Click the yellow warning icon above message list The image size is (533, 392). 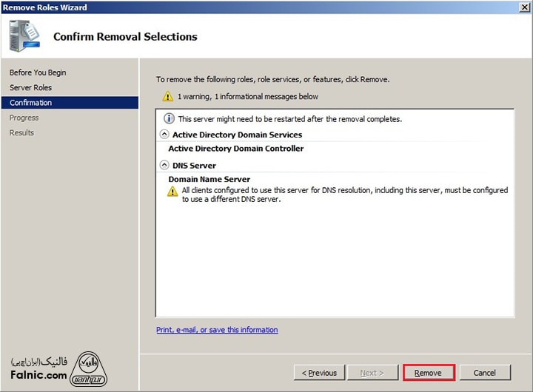168,96
